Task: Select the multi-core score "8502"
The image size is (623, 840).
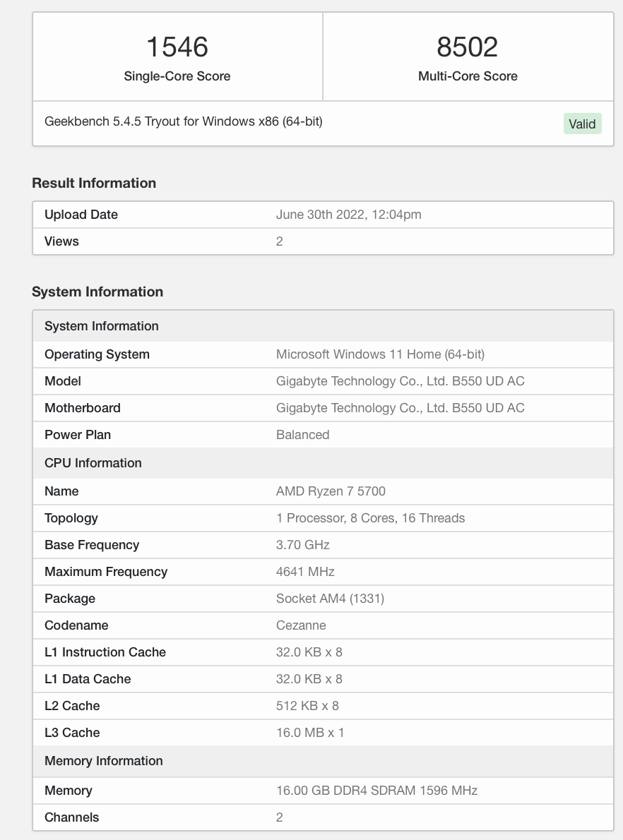Action: click(x=468, y=47)
